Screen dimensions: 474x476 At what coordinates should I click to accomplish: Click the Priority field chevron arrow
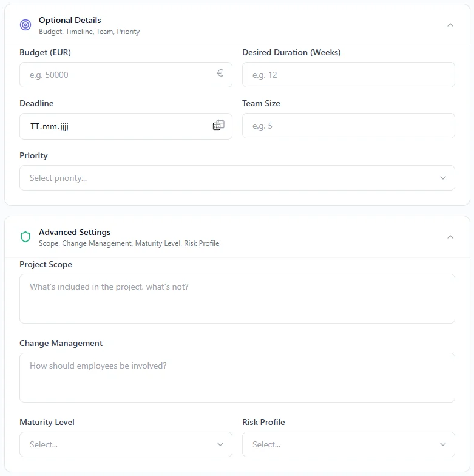[x=443, y=178]
